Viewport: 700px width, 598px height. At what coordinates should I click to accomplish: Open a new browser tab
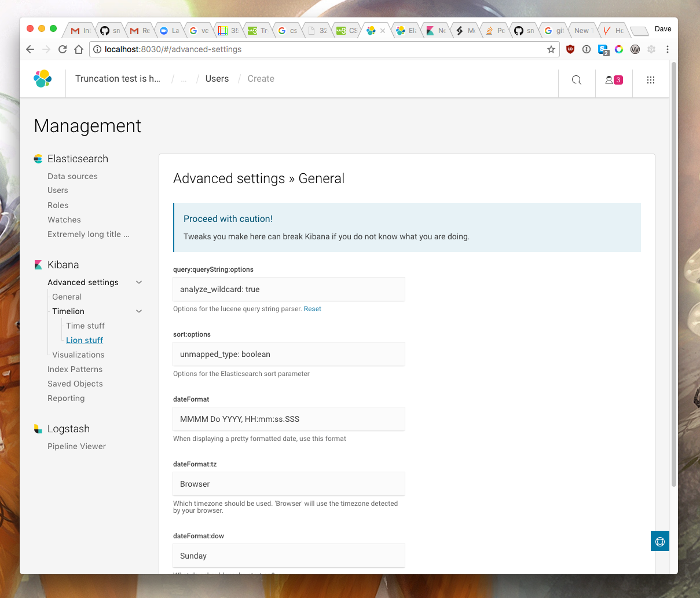[639, 31]
